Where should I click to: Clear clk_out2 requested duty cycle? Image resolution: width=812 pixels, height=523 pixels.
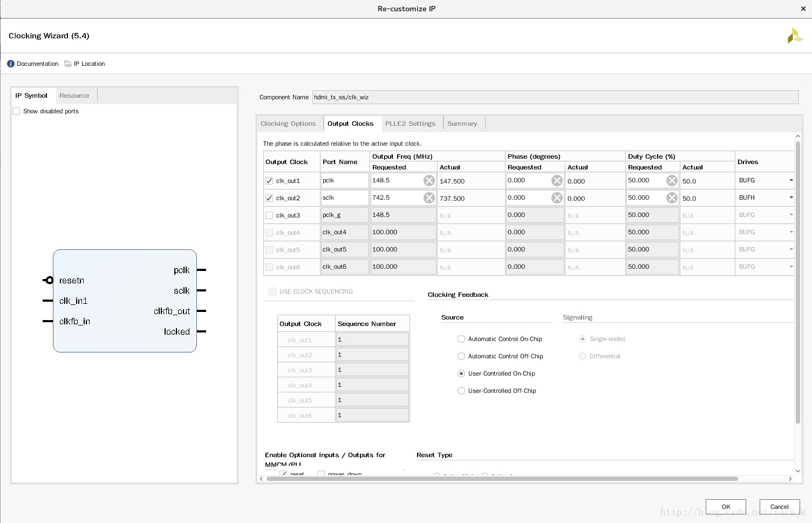(672, 198)
